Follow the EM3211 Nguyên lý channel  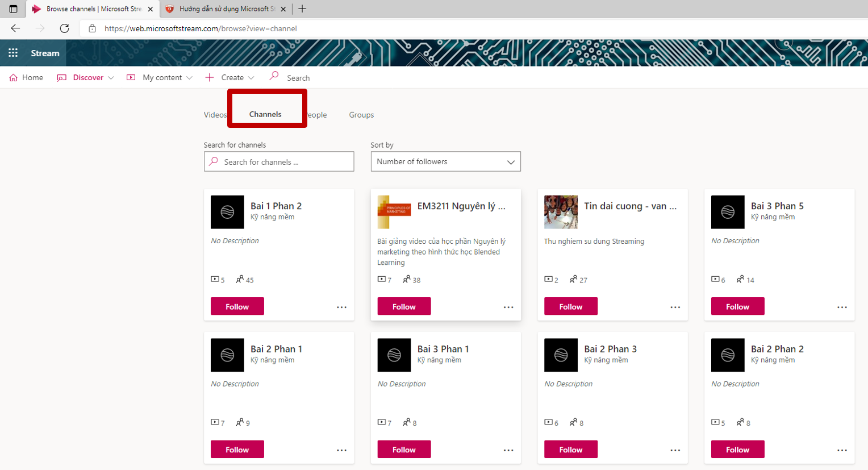click(x=404, y=306)
